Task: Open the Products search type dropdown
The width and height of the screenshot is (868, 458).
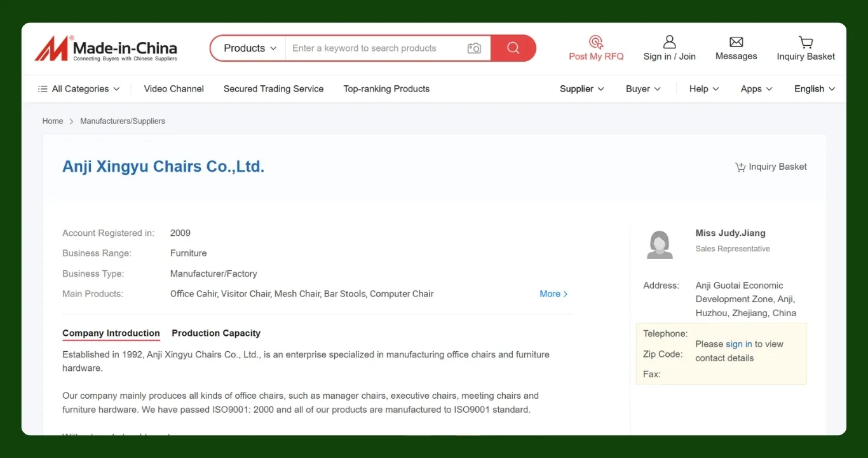Action: click(250, 48)
